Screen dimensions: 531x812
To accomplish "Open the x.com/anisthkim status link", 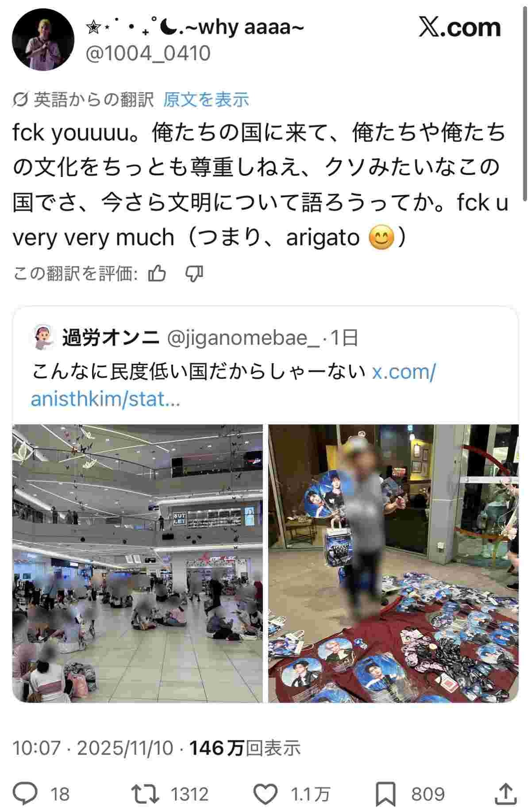I will (x=233, y=385).
